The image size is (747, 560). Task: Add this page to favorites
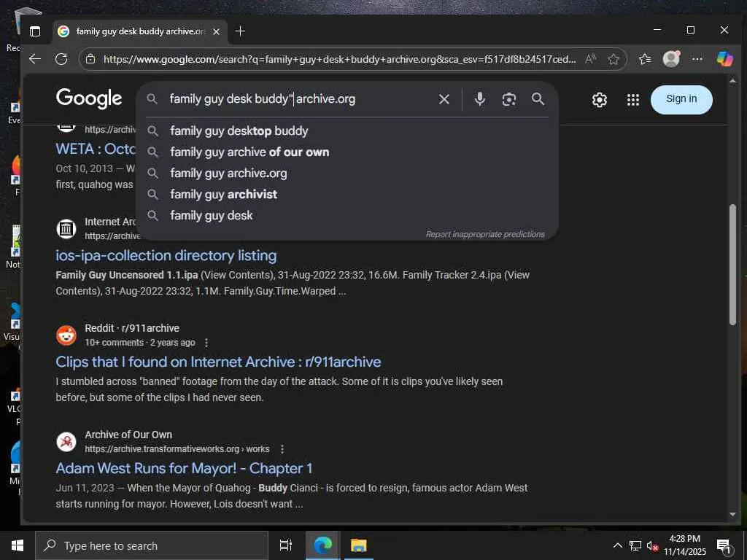coord(614,59)
